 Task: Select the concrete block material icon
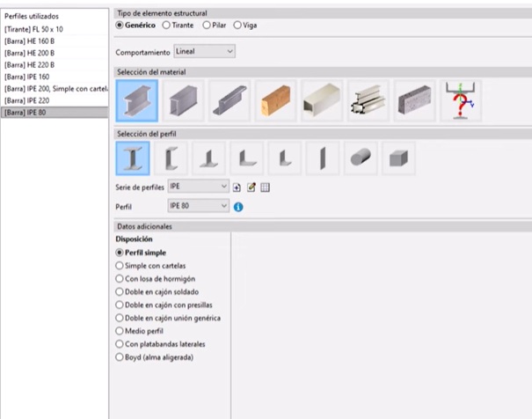point(414,100)
